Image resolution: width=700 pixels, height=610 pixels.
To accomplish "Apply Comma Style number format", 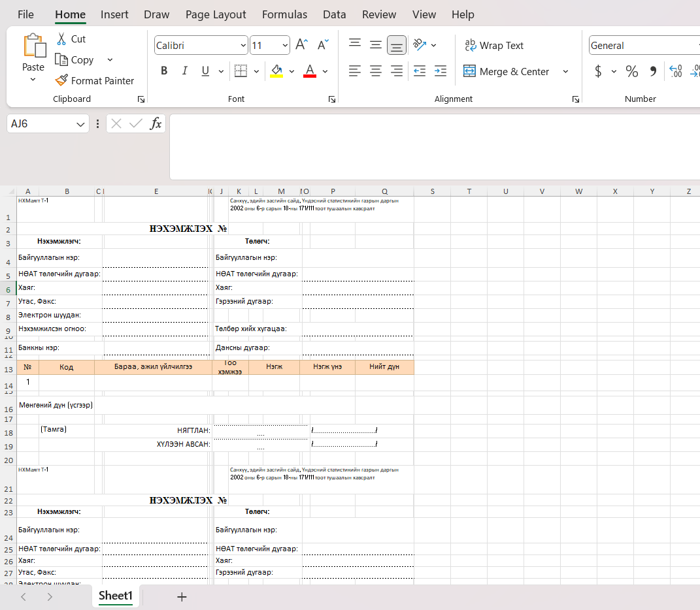I will point(653,71).
